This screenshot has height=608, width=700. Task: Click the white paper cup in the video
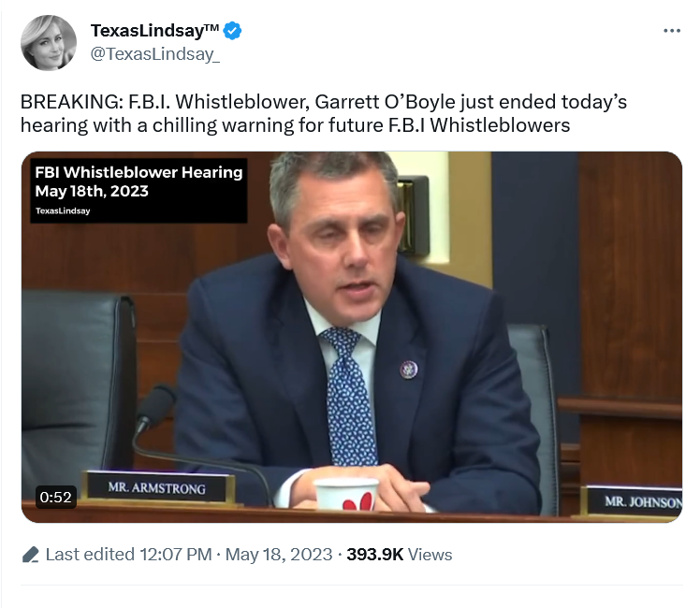click(346, 494)
